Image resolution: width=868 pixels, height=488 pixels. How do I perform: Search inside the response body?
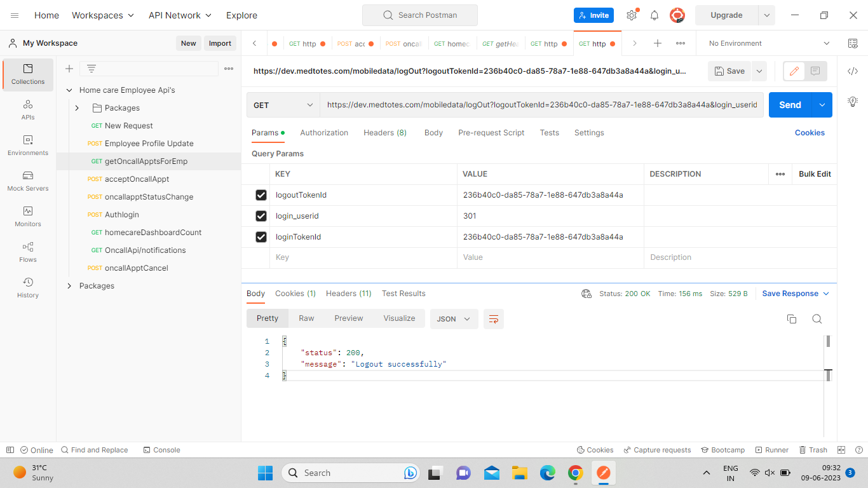click(817, 319)
